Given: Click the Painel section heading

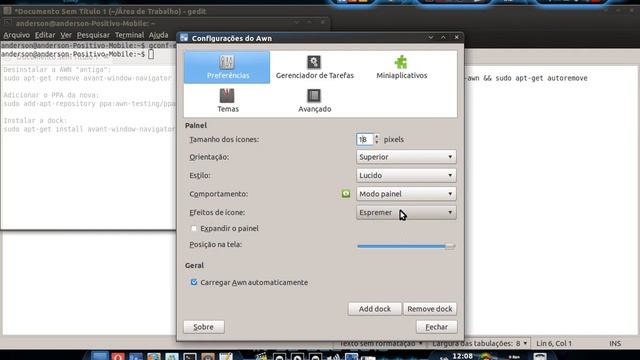Looking at the screenshot, I should 196,125.
